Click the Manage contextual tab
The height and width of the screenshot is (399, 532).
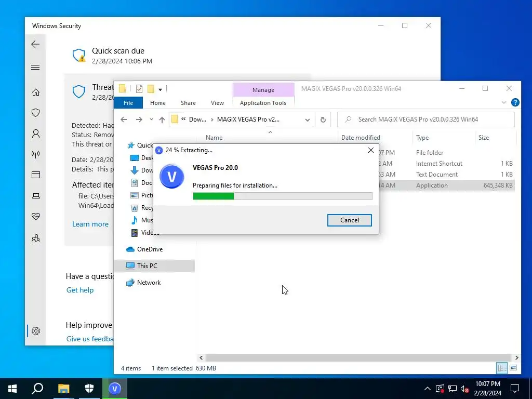263,90
